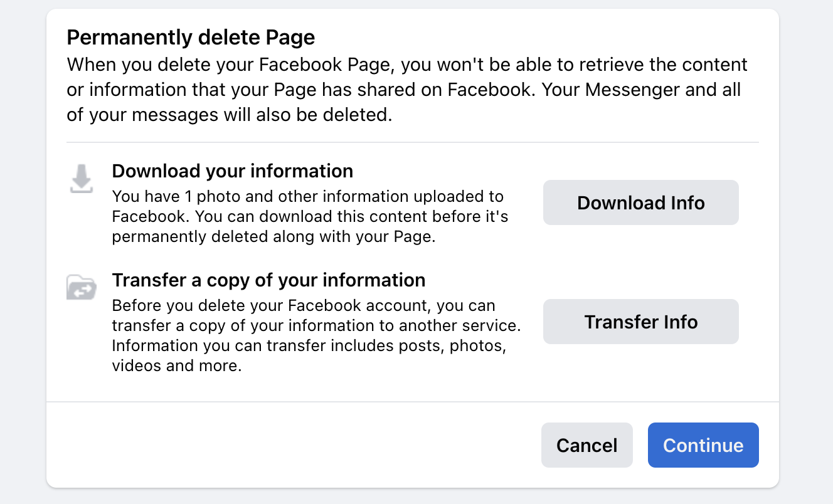Select the Cancel button
This screenshot has width=833, height=504.
pyautogui.click(x=586, y=445)
